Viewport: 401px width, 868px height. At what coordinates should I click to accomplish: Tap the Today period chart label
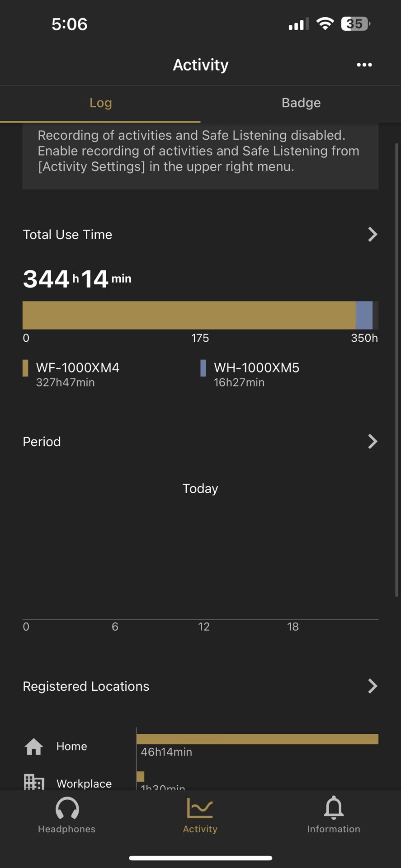[x=200, y=488]
